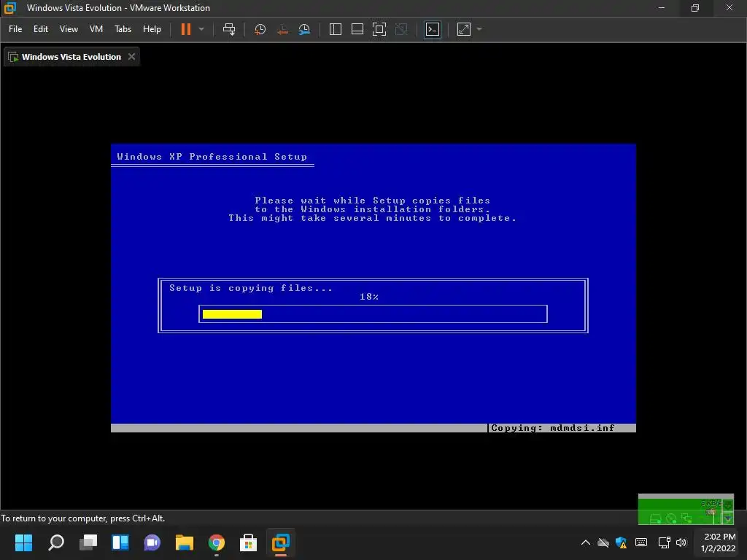Open File Explorer from the taskbar
The width and height of the screenshot is (747, 560).
point(185,542)
